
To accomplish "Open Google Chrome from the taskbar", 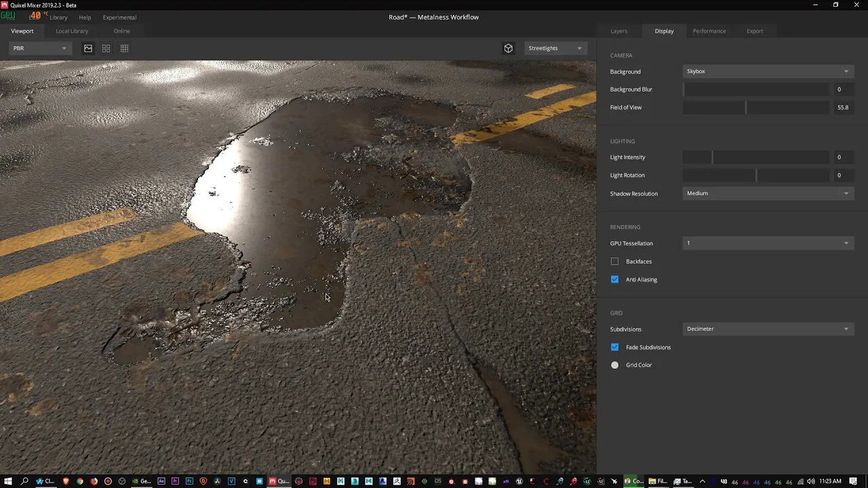I will (80, 481).
